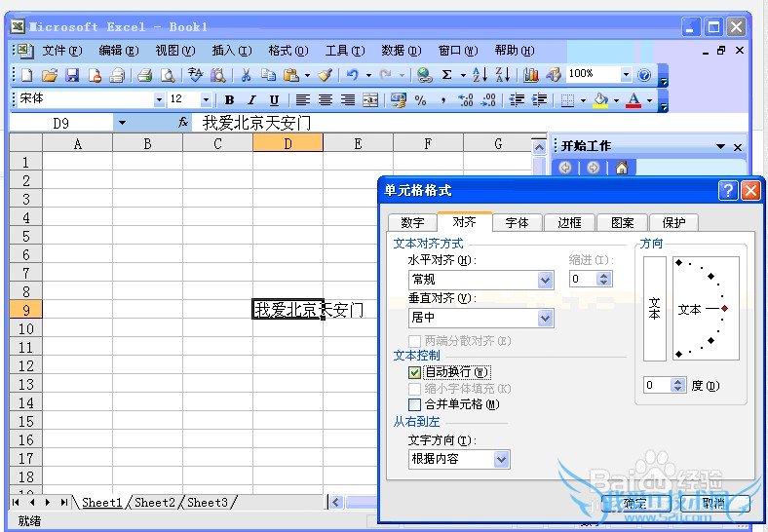
Task: Switch to the 数字 tab
Action: tap(412, 223)
